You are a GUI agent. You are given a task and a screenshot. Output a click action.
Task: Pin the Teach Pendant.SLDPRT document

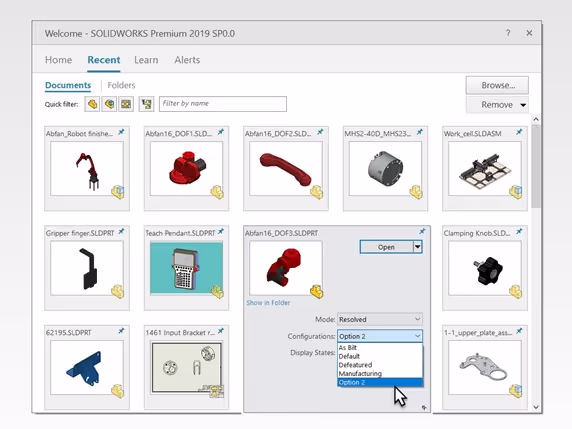[x=221, y=231]
